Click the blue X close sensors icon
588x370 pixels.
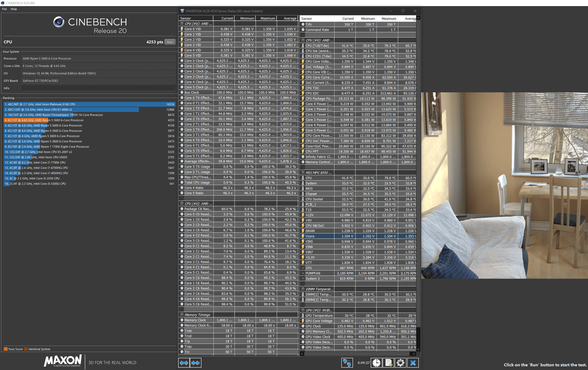[413, 363]
